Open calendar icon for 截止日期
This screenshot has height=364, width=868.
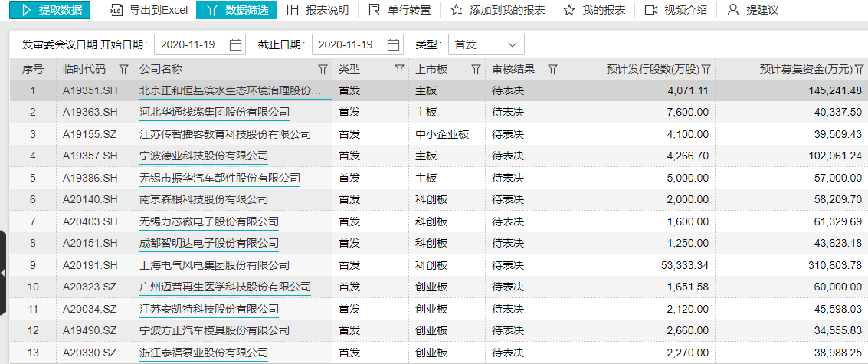click(x=394, y=45)
